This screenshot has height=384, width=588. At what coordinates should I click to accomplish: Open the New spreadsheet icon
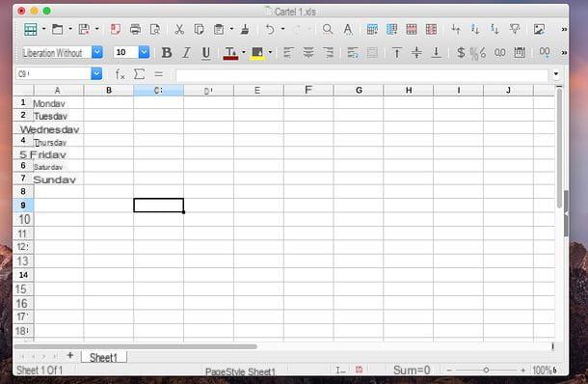click(31, 29)
